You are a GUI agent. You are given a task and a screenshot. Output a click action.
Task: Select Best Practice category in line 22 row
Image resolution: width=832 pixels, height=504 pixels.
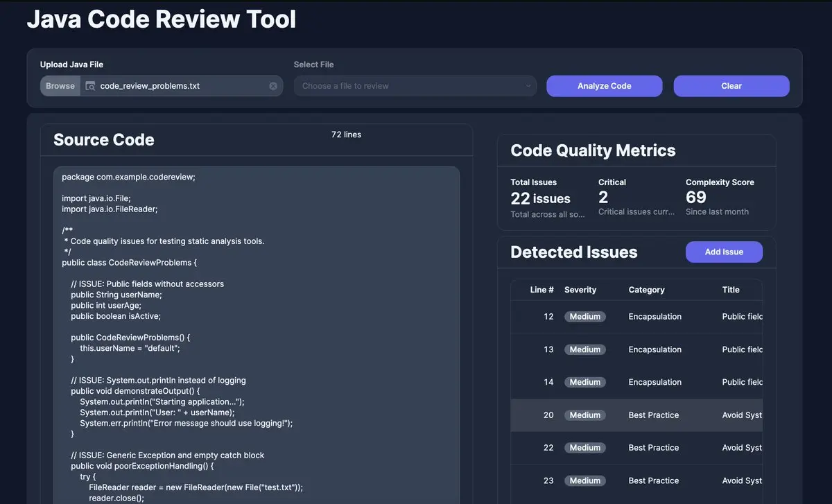[x=653, y=448]
